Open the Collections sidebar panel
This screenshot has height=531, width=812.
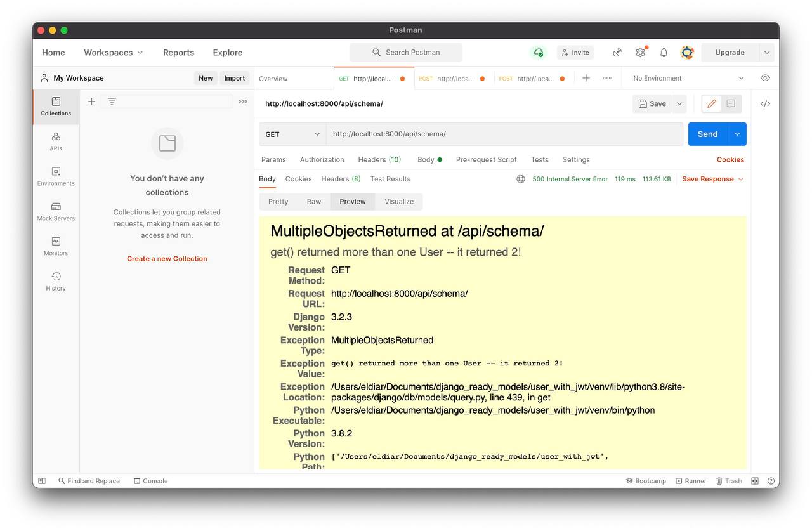[x=56, y=107]
